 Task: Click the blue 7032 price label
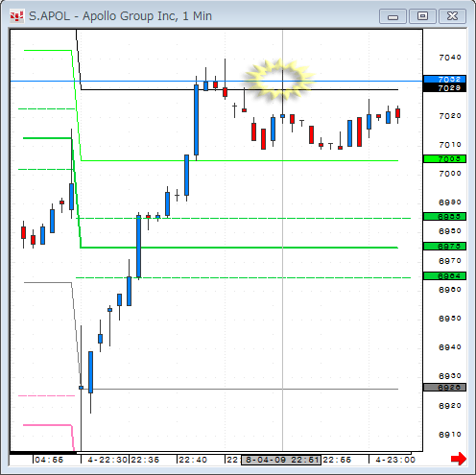(x=444, y=79)
